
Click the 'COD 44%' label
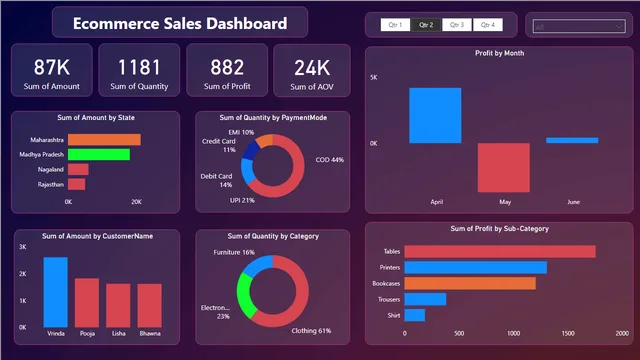pyautogui.click(x=329, y=160)
